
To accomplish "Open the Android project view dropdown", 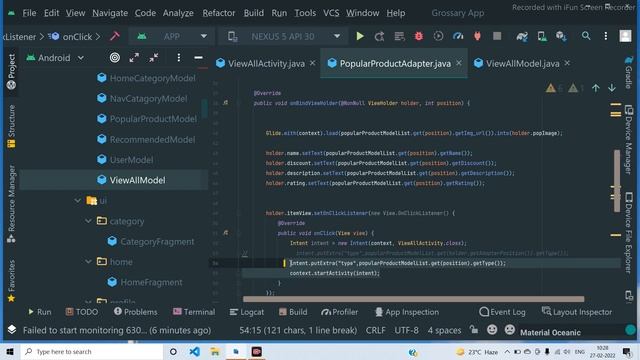I will pyautogui.click(x=55, y=58).
